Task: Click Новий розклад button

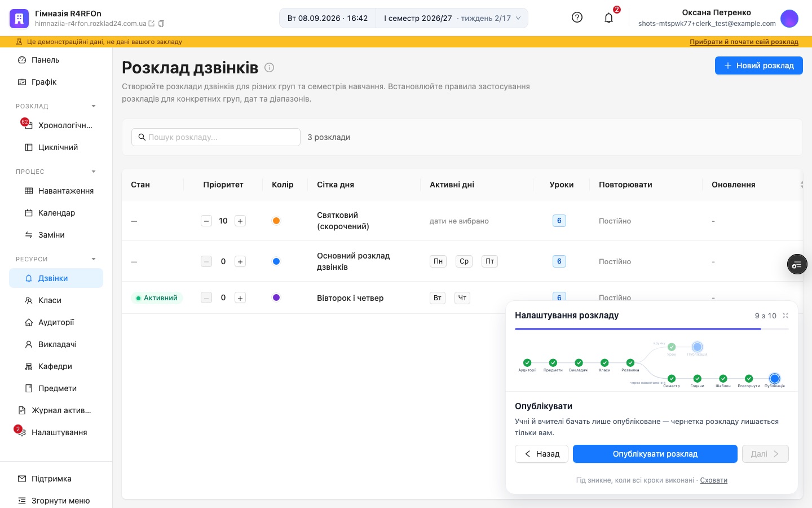Action: coord(759,65)
